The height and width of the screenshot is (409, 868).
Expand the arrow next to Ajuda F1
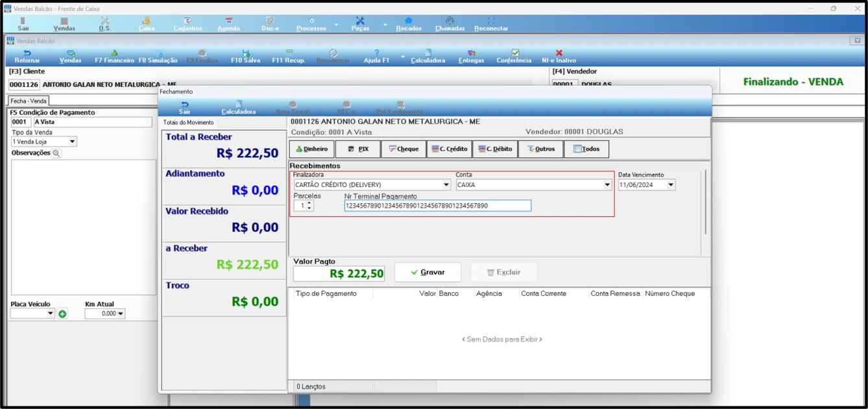pos(402,56)
